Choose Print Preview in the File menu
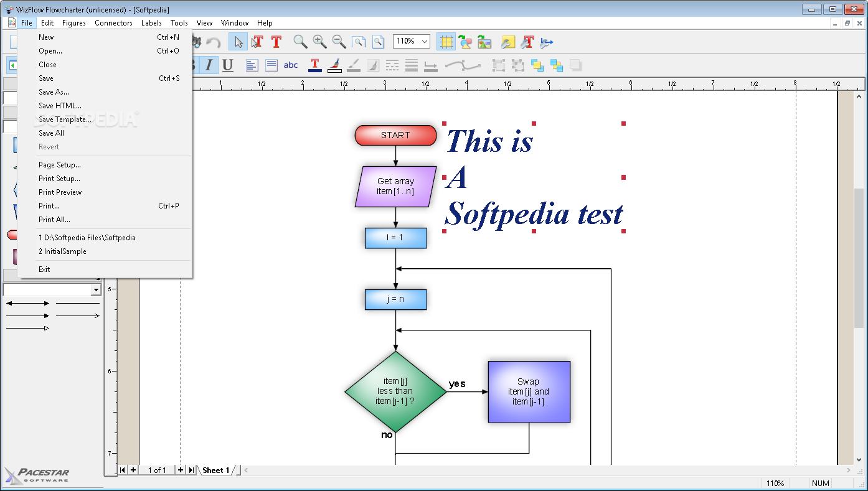 click(105, 192)
